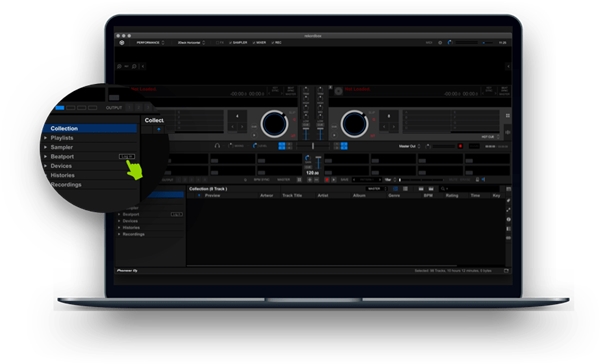Collapse waveform panel with left arrow icon
The height and width of the screenshot is (364, 600).
coord(143,66)
